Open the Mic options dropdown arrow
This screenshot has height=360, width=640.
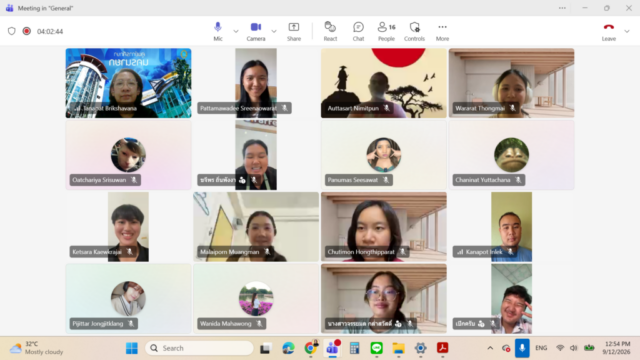(x=236, y=31)
